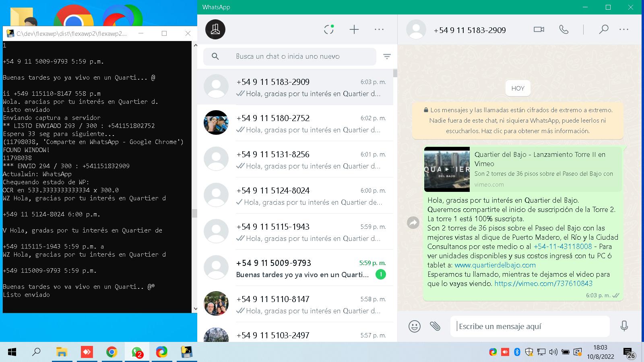Screen dimensions: 644x362
Task: Open Bluetooth tray icon
Action: (517, 352)
